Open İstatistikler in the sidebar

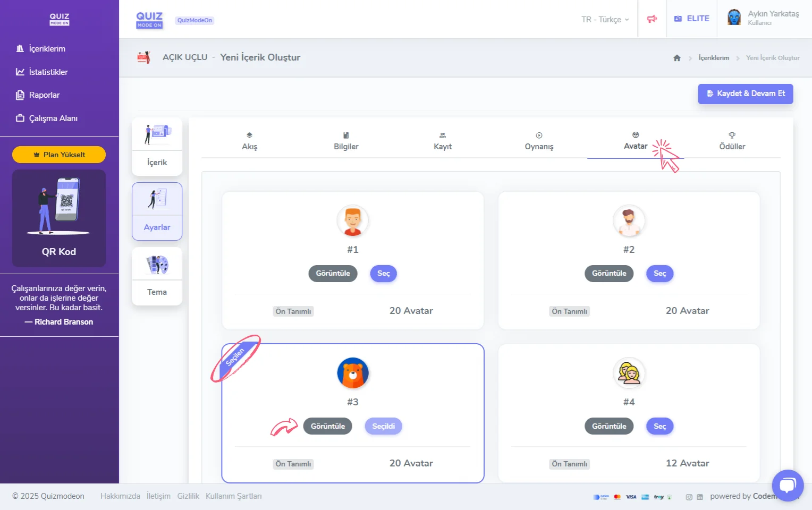[48, 72]
